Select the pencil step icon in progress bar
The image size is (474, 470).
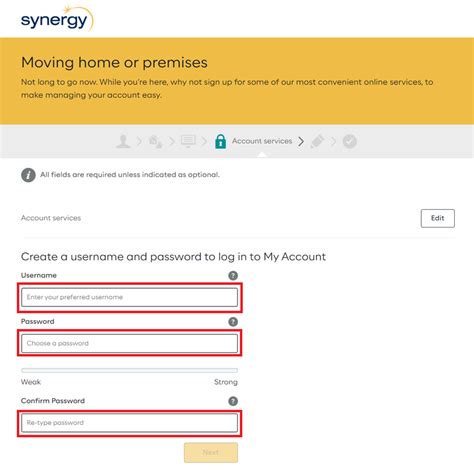317,141
